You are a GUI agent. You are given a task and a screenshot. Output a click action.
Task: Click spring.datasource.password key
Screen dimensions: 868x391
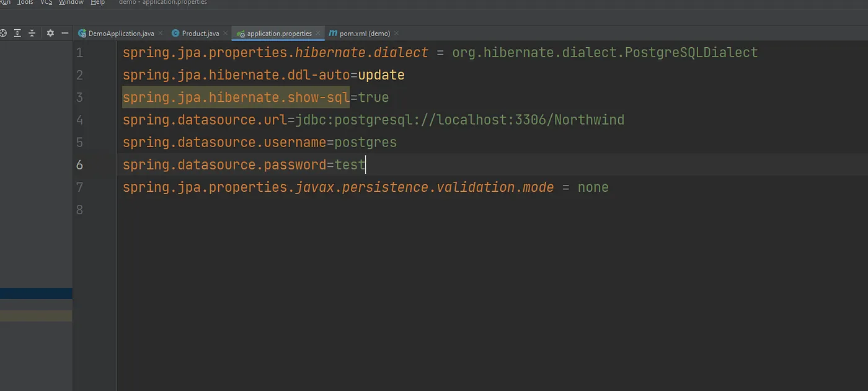(224, 164)
